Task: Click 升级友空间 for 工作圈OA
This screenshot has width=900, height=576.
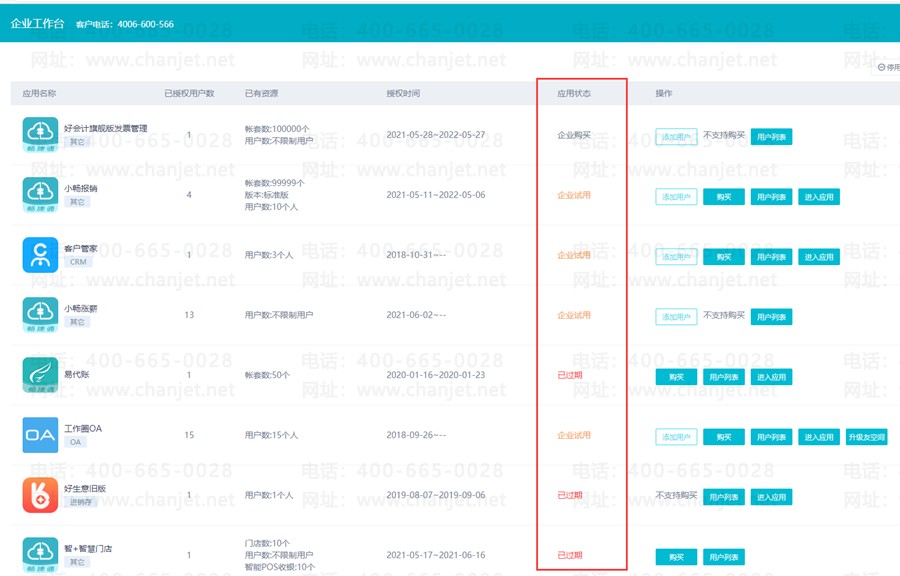Action: coord(867,437)
